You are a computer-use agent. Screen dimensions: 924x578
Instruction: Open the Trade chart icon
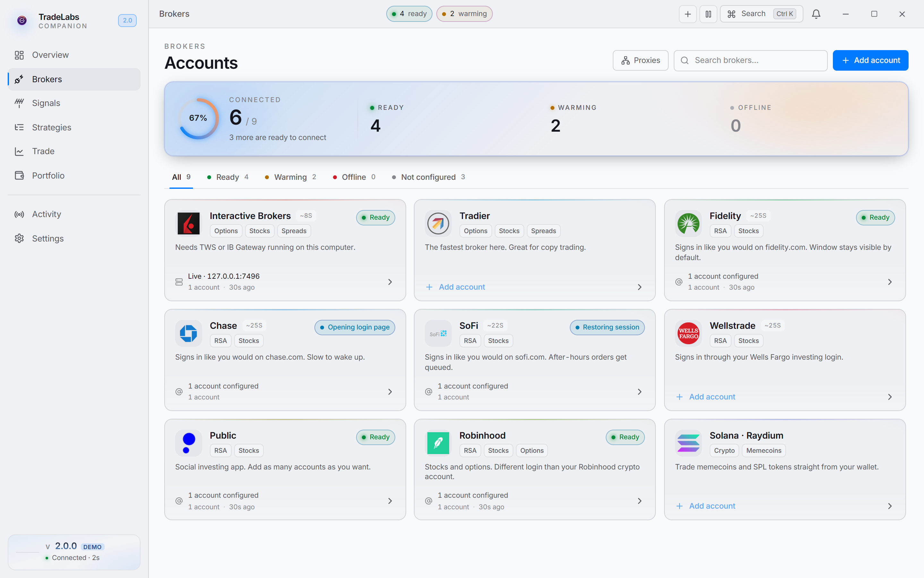pyautogui.click(x=19, y=151)
